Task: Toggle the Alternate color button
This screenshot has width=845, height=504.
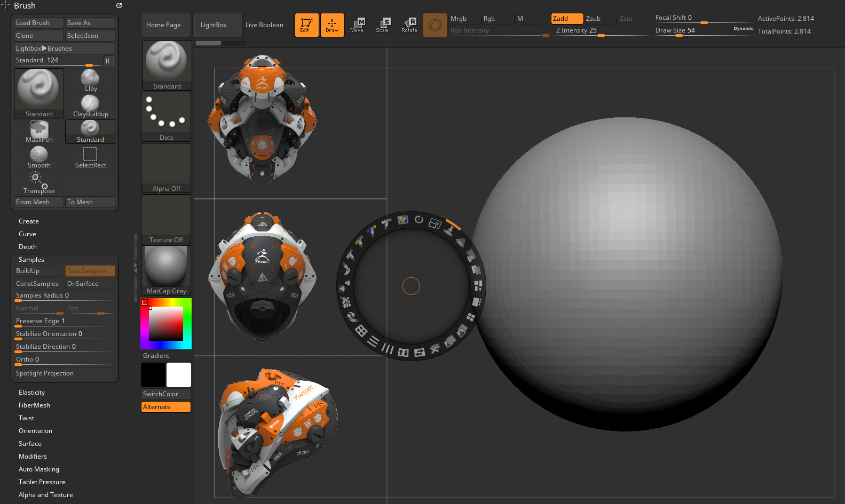Action: [x=166, y=407]
